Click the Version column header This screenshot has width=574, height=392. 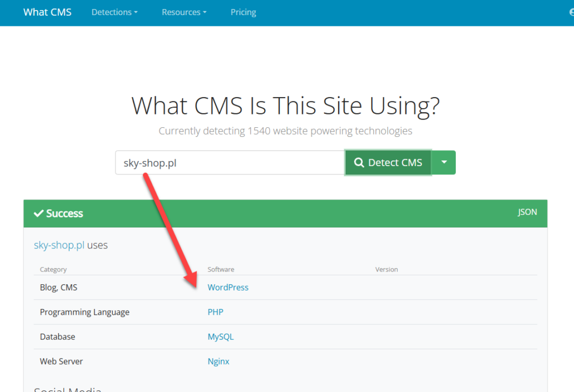click(x=386, y=269)
